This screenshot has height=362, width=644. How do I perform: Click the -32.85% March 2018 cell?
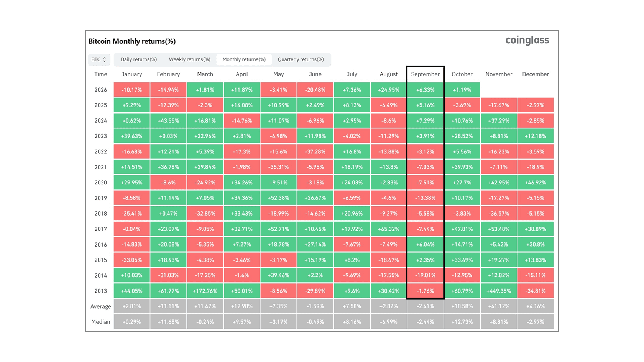pyautogui.click(x=205, y=214)
